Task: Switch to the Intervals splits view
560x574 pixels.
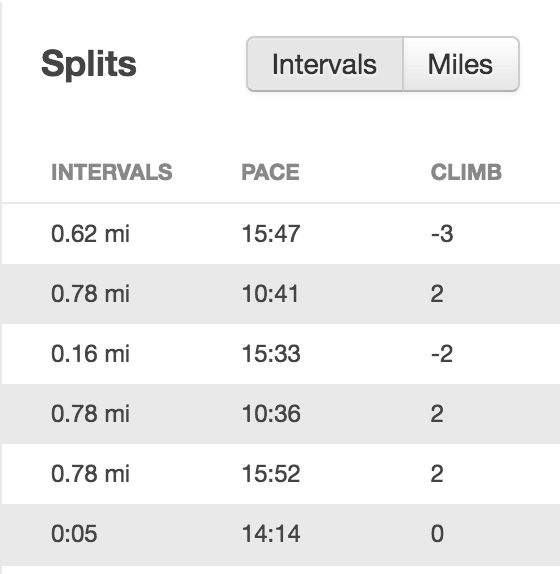Action: pyautogui.click(x=325, y=64)
